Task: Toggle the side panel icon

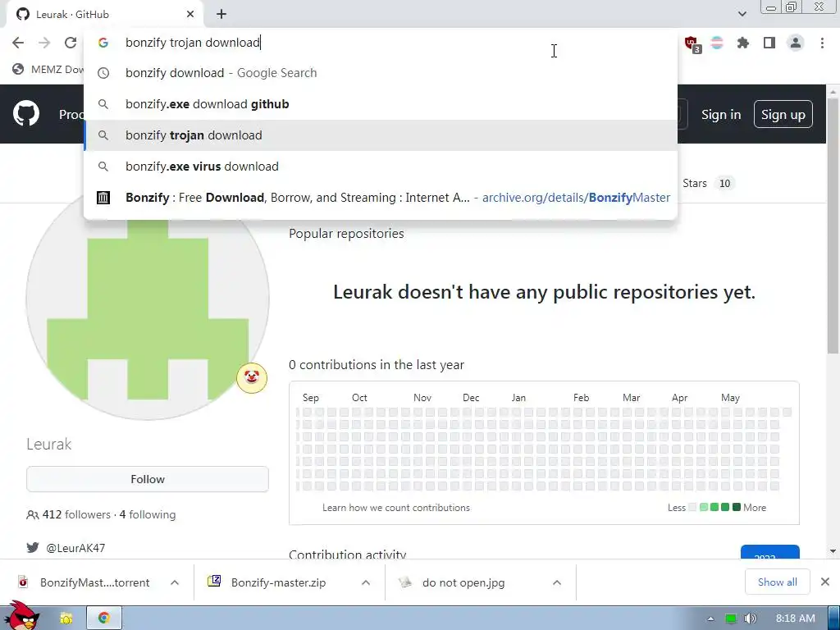Action: click(x=769, y=43)
